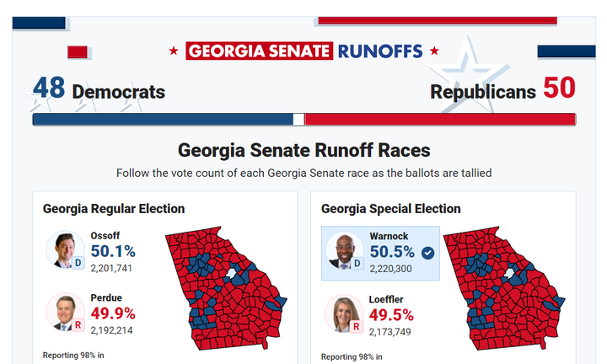Click the Georgia Special Election heading
Screen dimensions: 607x364
click(390, 209)
